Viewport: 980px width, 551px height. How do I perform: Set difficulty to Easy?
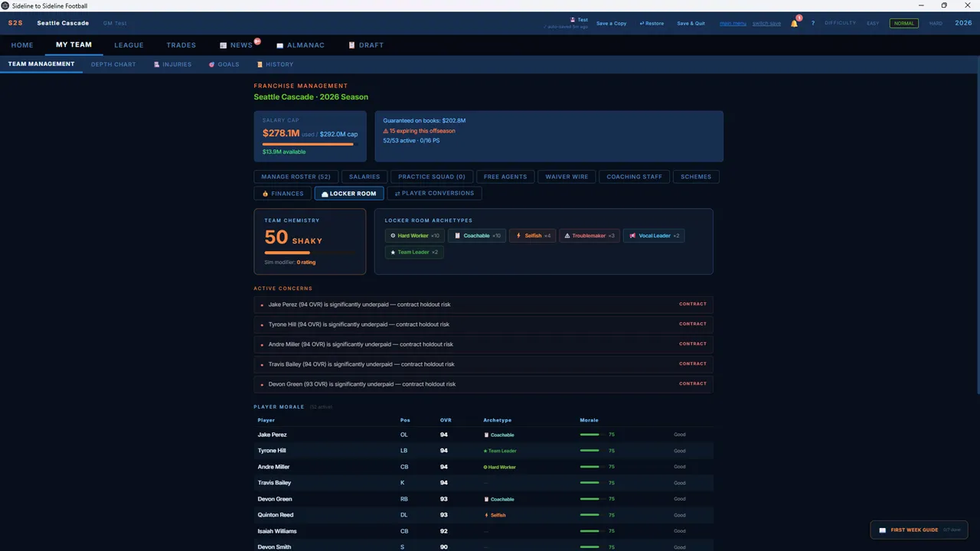point(873,24)
